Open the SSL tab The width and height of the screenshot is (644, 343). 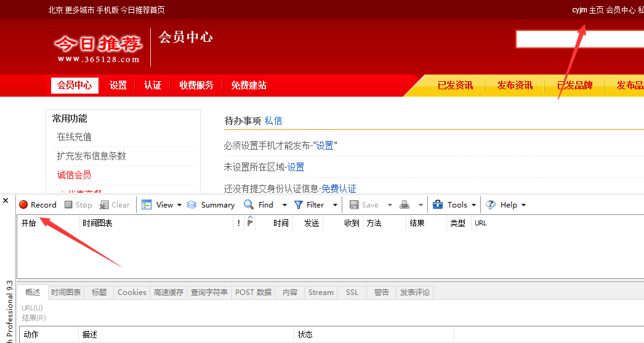coord(352,292)
